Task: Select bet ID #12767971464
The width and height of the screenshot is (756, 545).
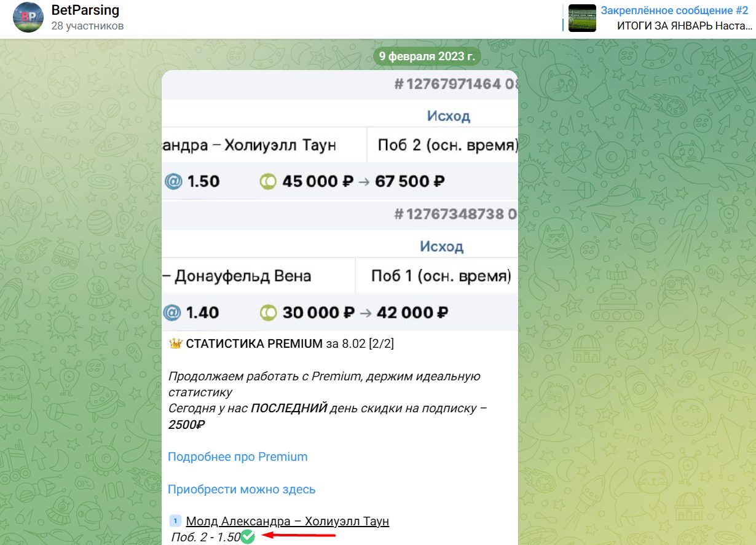Action: 447,84
